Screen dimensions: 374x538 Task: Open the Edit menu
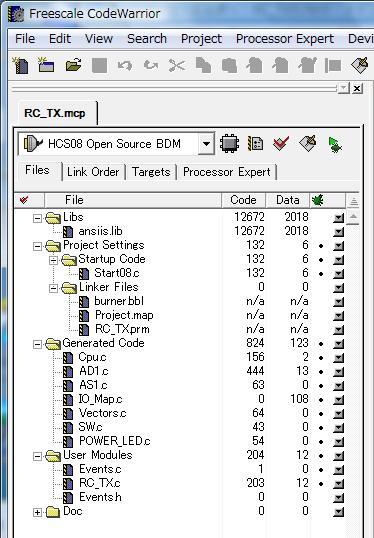60,38
